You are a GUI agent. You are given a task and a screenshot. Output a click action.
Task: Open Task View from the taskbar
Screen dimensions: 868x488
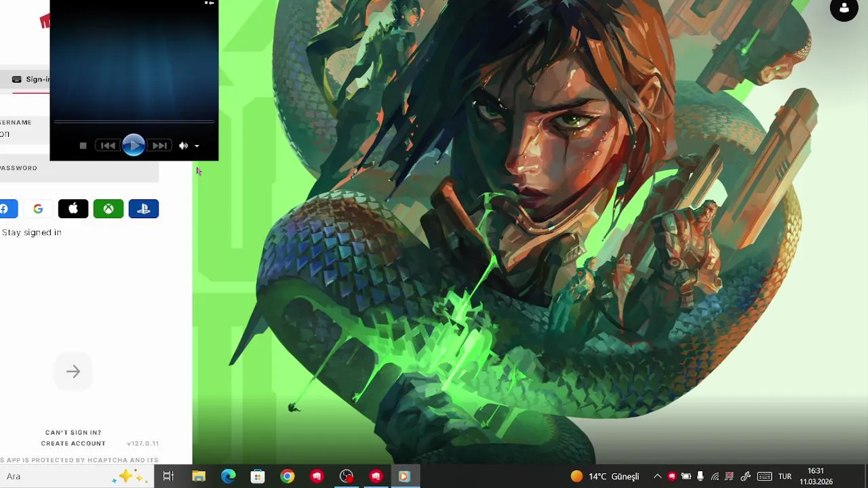click(168, 476)
